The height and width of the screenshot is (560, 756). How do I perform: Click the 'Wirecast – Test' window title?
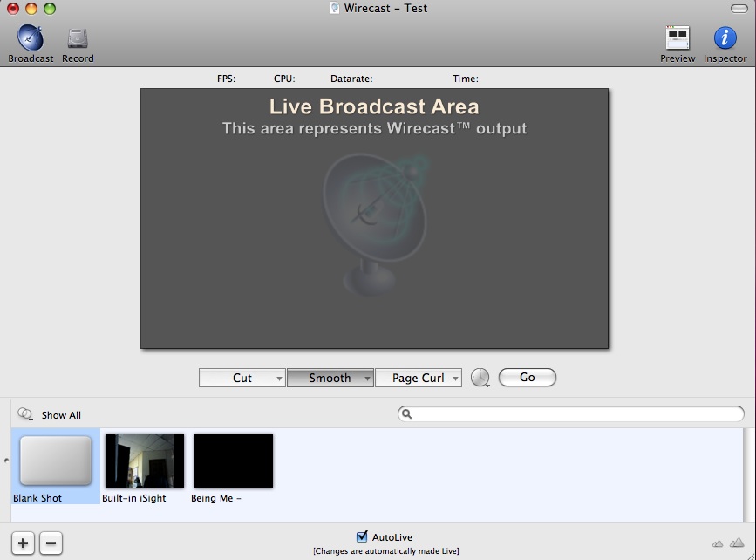[x=385, y=8]
